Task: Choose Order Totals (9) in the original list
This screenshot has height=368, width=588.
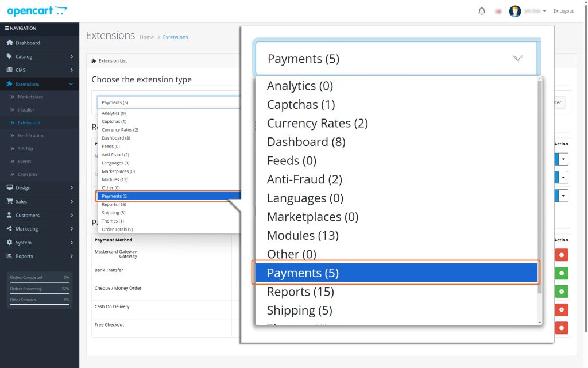Action: tap(117, 229)
